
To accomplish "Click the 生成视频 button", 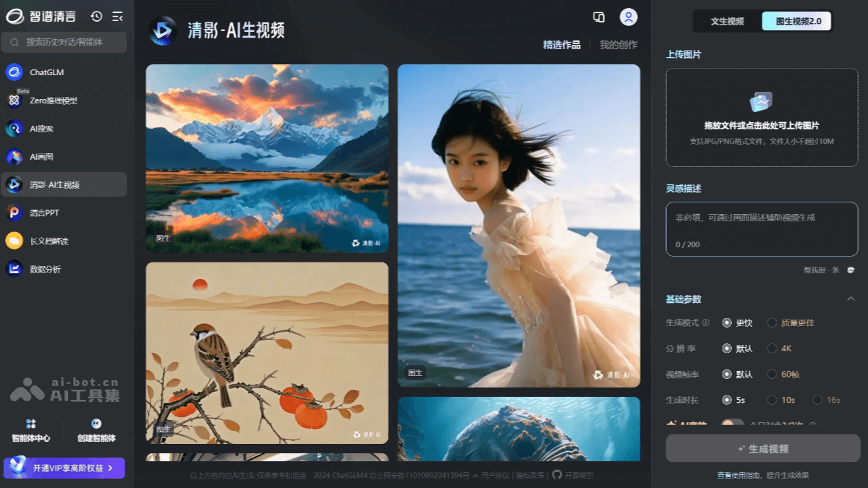I will (x=762, y=448).
